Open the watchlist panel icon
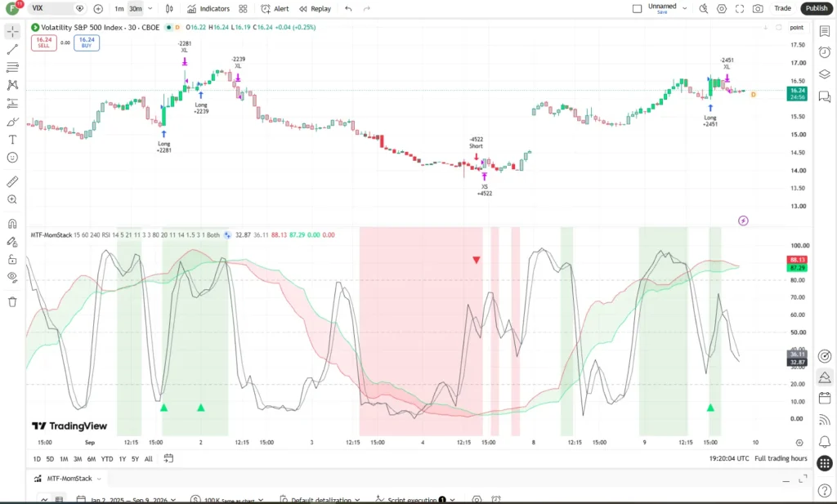837x504 pixels. click(825, 32)
